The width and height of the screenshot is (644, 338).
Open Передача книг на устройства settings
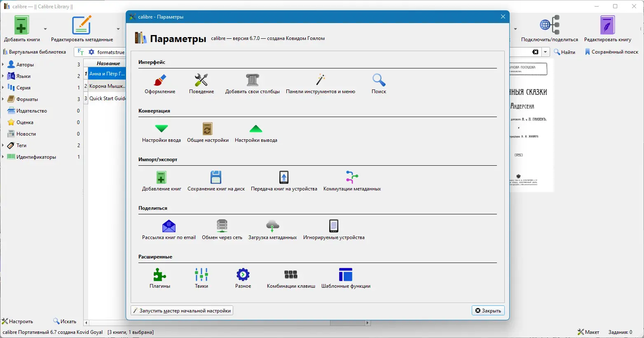click(284, 181)
